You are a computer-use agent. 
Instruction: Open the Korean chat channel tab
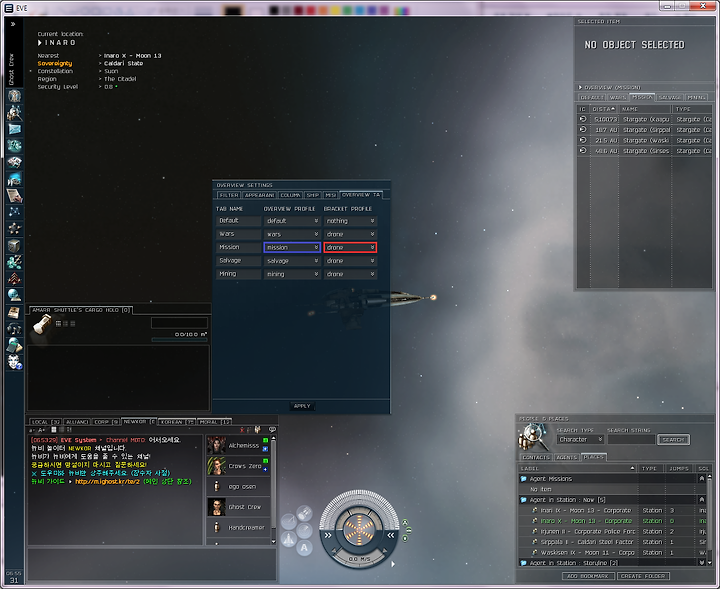tap(177, 422)
